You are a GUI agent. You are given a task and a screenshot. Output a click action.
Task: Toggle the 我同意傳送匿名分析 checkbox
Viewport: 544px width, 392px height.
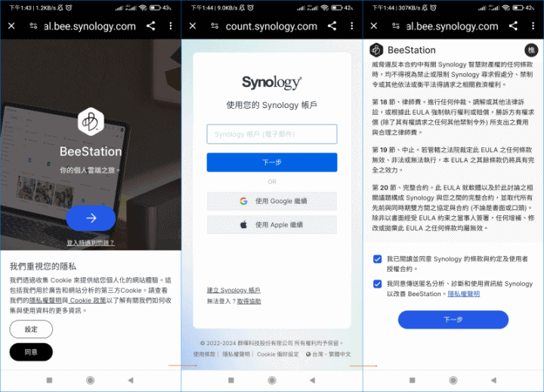pyautogui.click(x=378, y=284)
